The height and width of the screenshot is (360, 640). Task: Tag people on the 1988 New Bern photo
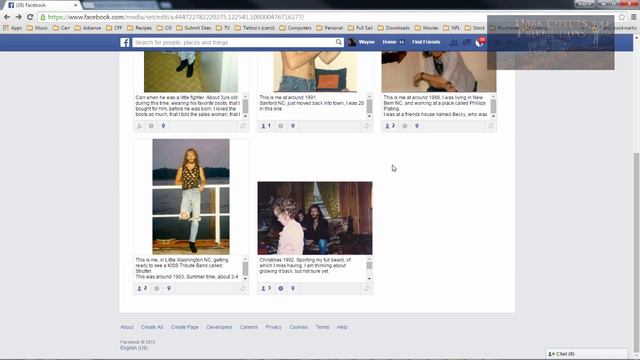pyautogui.click(x=390, y=126)
